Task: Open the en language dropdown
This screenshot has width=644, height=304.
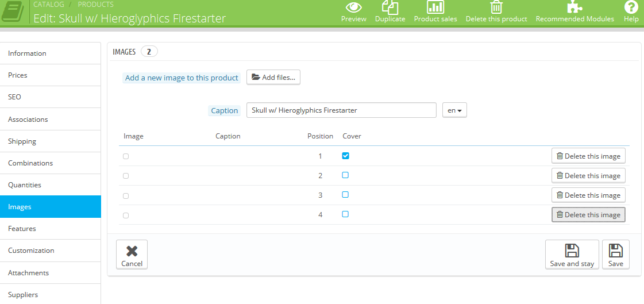Action: pyautogui.click(x=454, y=110)
